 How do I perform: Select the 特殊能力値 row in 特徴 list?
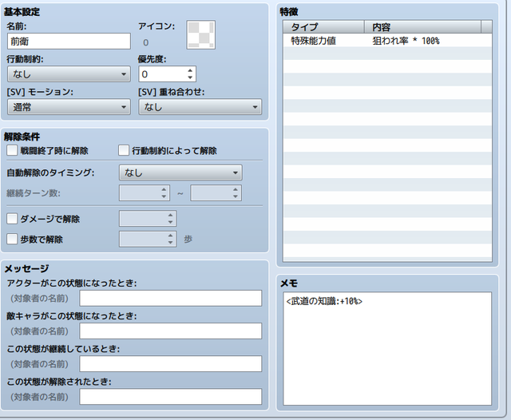387,41
